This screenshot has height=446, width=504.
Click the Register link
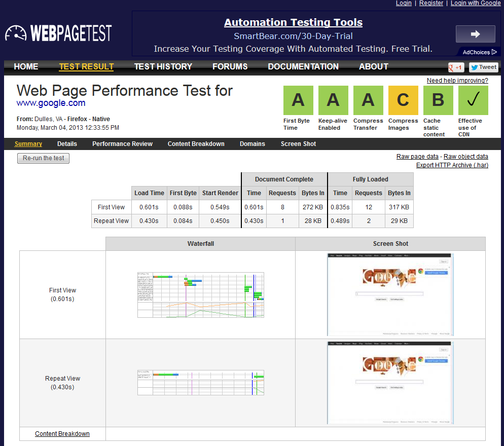(x=431, y=3)
